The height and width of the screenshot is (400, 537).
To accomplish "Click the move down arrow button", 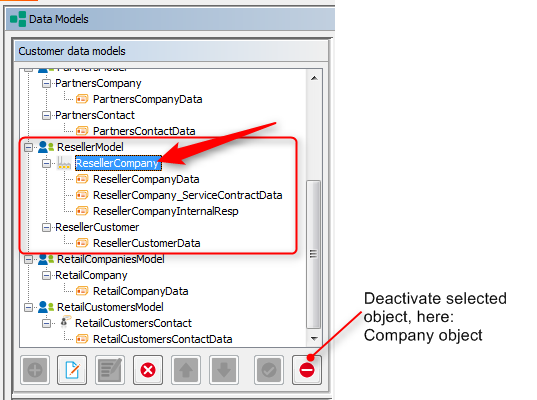I will [x=224, y=370].
